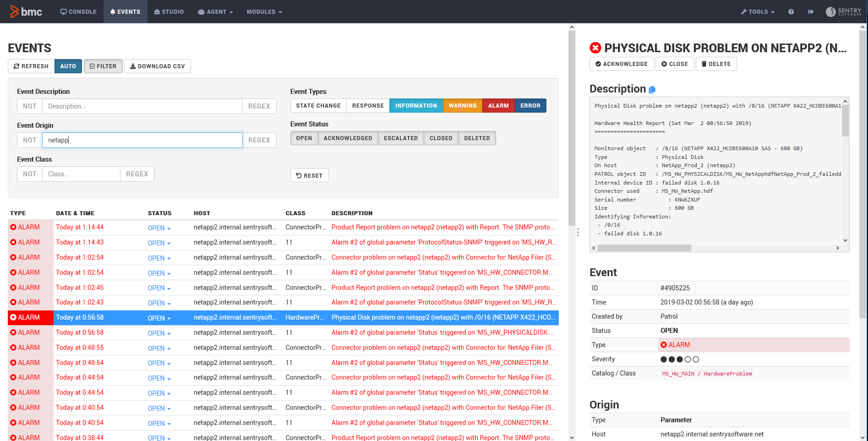Click the Sentry Software logo
The height and width of the screenshot is (441, 868).
843,12
